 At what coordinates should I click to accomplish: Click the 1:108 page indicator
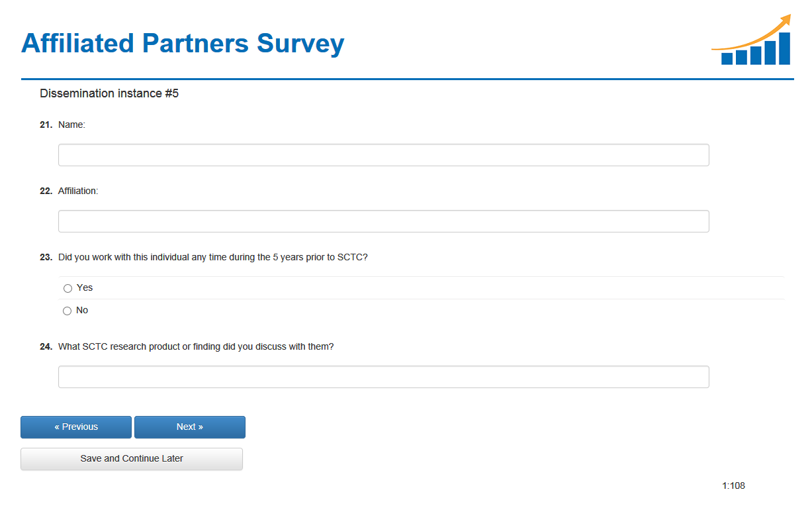[x=733, y=485]
